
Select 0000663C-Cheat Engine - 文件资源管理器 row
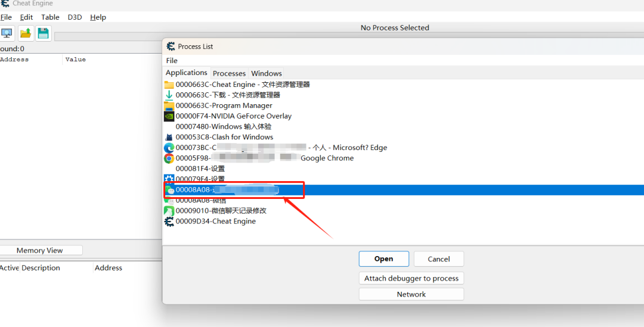(403, 85)
